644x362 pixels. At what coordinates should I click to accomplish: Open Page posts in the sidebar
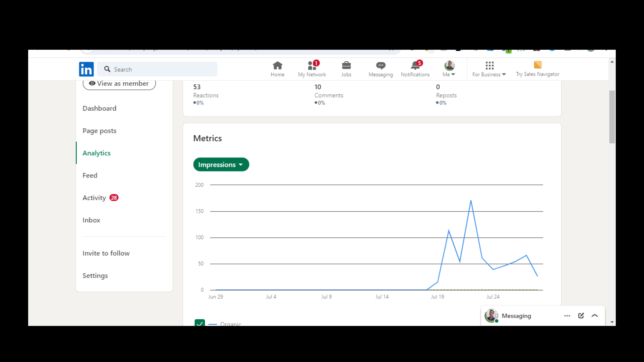pyautogui.click(x=99, y=131)
